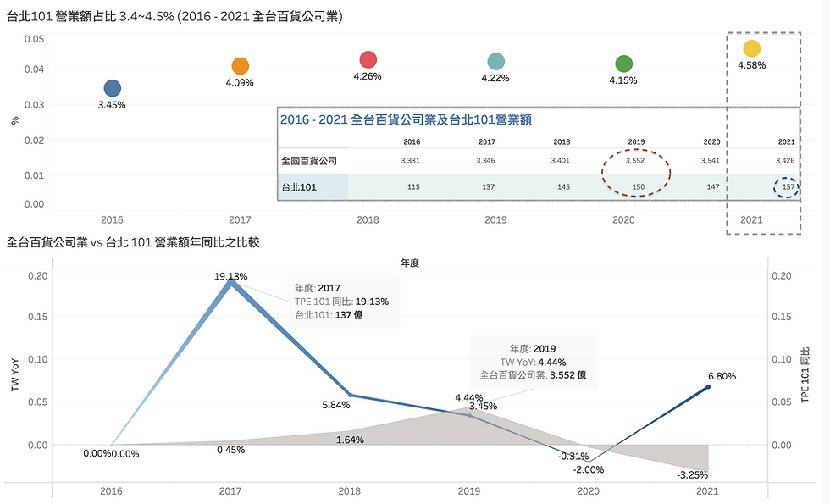Image resolution: width=830 pixels, height=504 pixels.
Task: Select the red 2018 data circle
Action: 368,60
